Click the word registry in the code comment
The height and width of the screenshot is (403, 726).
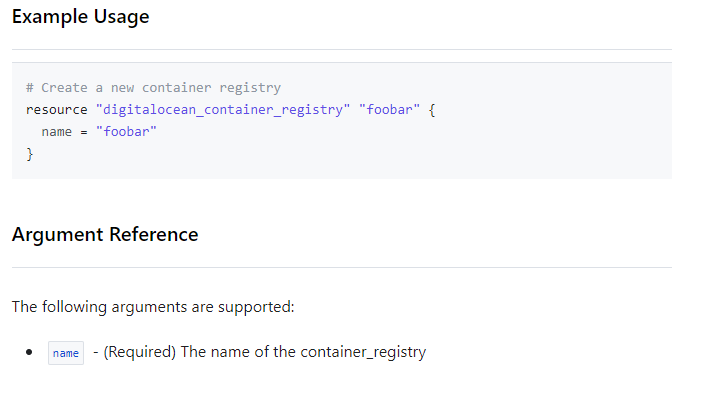point(250,88)
